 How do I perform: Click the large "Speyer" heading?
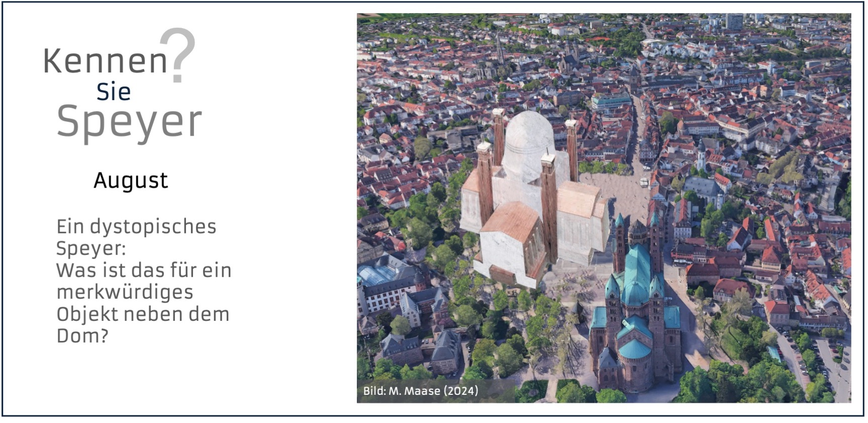129,121
